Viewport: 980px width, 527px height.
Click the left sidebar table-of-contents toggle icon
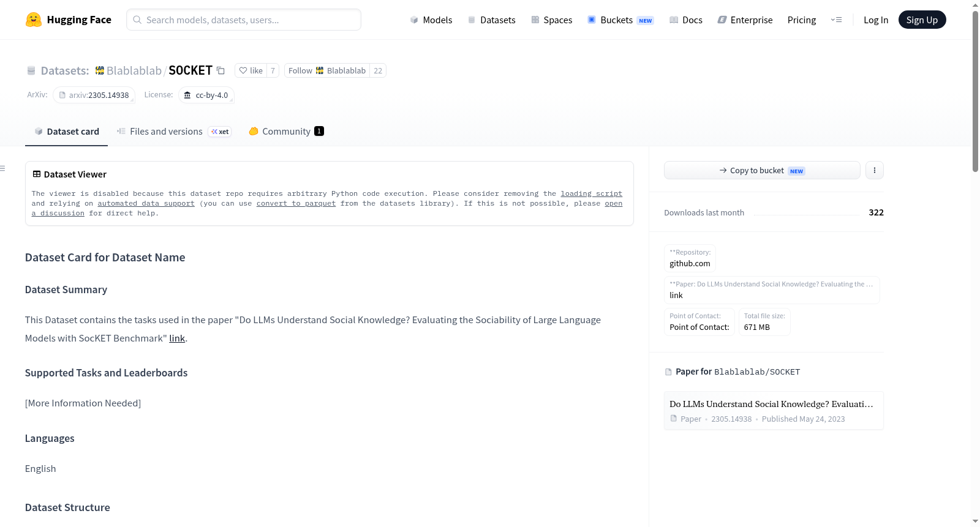point(3,168)
